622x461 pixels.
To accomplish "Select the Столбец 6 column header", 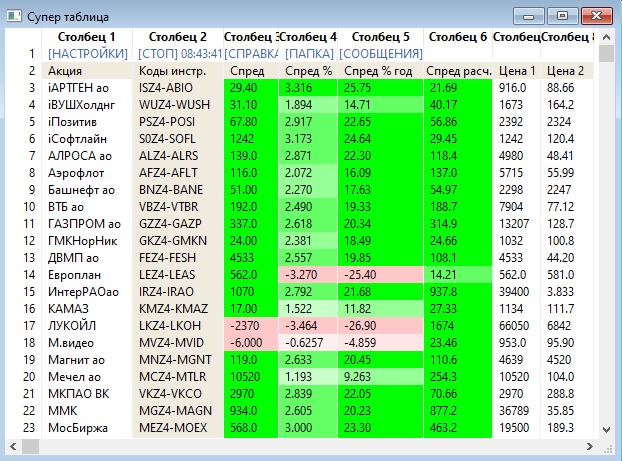I will [458, 36].
